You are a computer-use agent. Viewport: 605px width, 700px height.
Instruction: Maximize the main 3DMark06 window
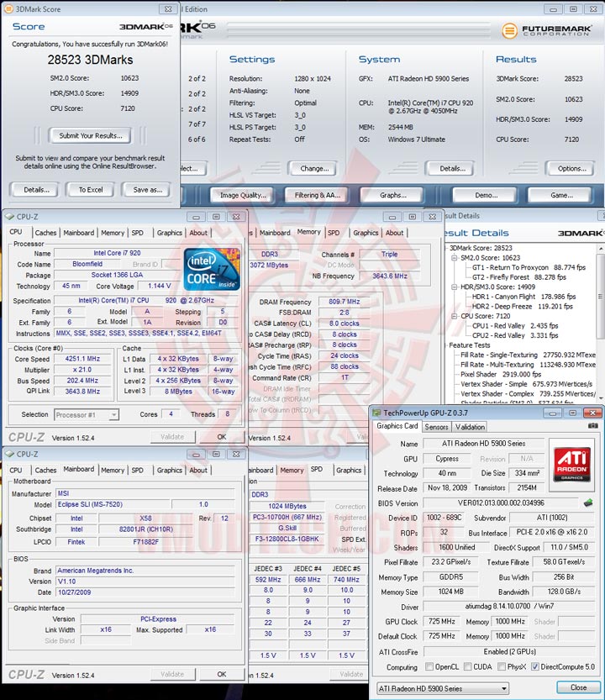[x=573, y=9]
